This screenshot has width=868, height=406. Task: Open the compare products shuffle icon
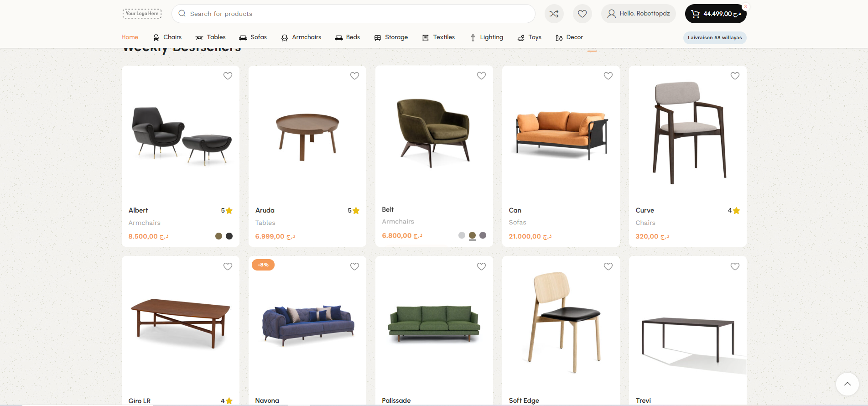pos(554,14)
